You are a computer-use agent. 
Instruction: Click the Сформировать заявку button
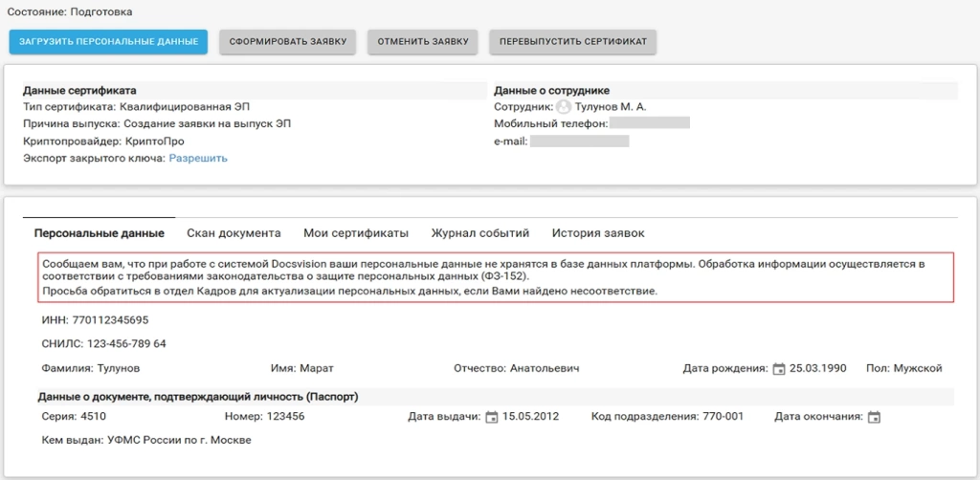(x=287, y=42)
